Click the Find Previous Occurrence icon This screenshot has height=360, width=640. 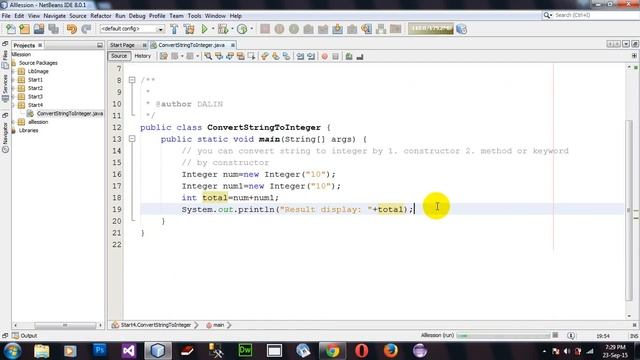pos(219,56)
